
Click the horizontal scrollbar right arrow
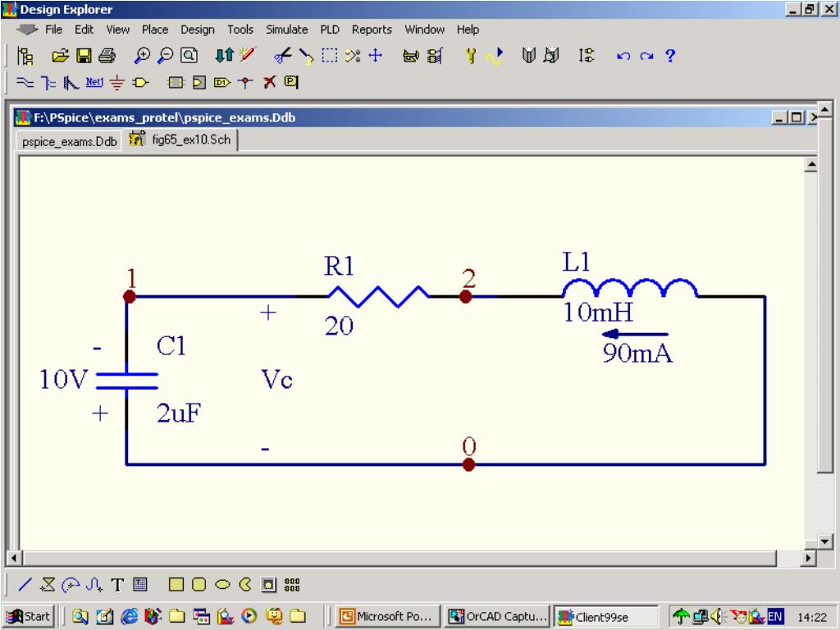click(x=808, y=558)
